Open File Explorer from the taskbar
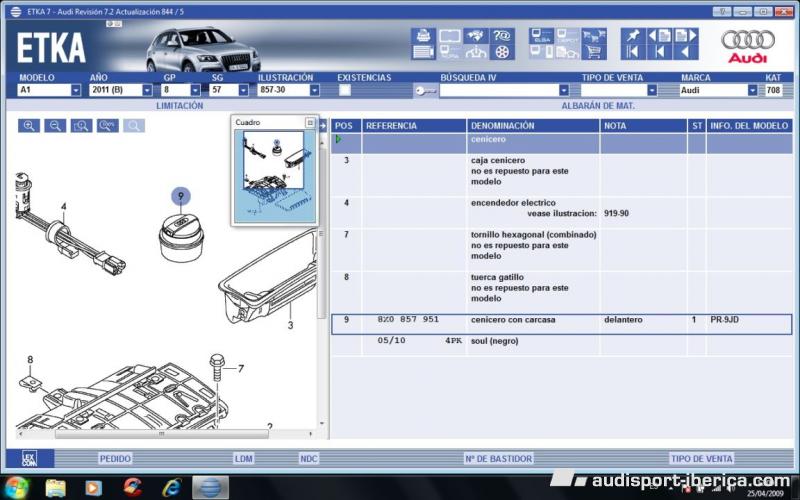This screenshot has height=500, width=800. pos(56,488)
